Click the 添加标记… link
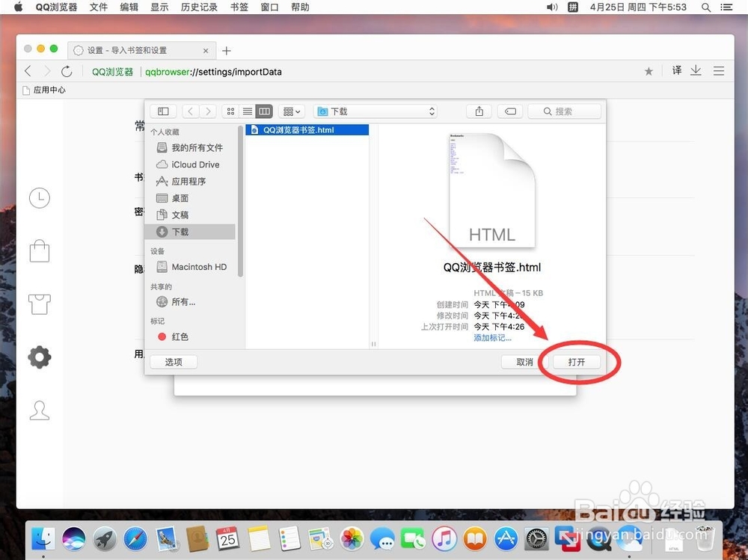This screenshot has height=560, width=748. [x=492, y=338]
